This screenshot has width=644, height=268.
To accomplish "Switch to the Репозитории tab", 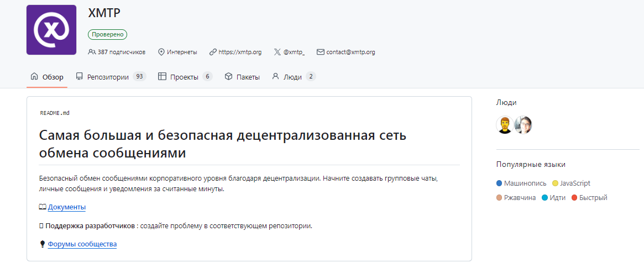I will point(111,77).
